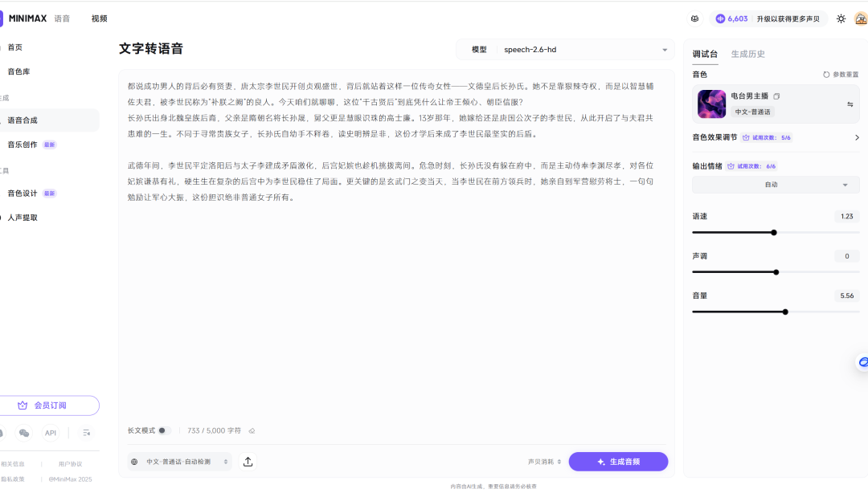The width and height of the screenshot is (868, 493).
Task: Click the upload file icon
Action: tap(248, 462)
